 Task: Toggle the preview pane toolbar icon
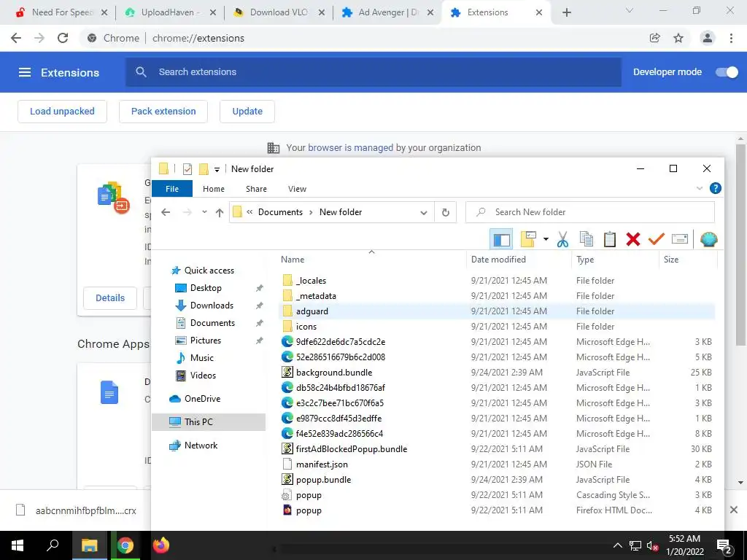pyautogui.click(x=501, y=239)
